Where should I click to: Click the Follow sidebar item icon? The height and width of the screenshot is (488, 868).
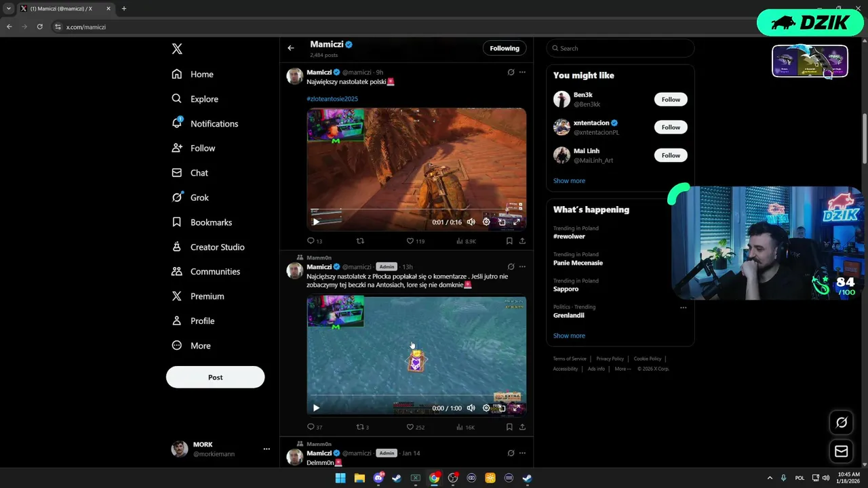click(177, 148)
